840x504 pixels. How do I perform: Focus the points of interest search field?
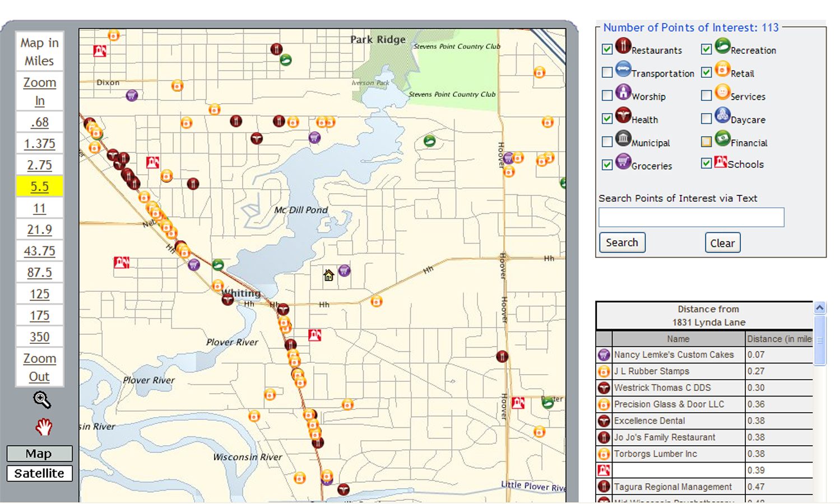point(691,217)
